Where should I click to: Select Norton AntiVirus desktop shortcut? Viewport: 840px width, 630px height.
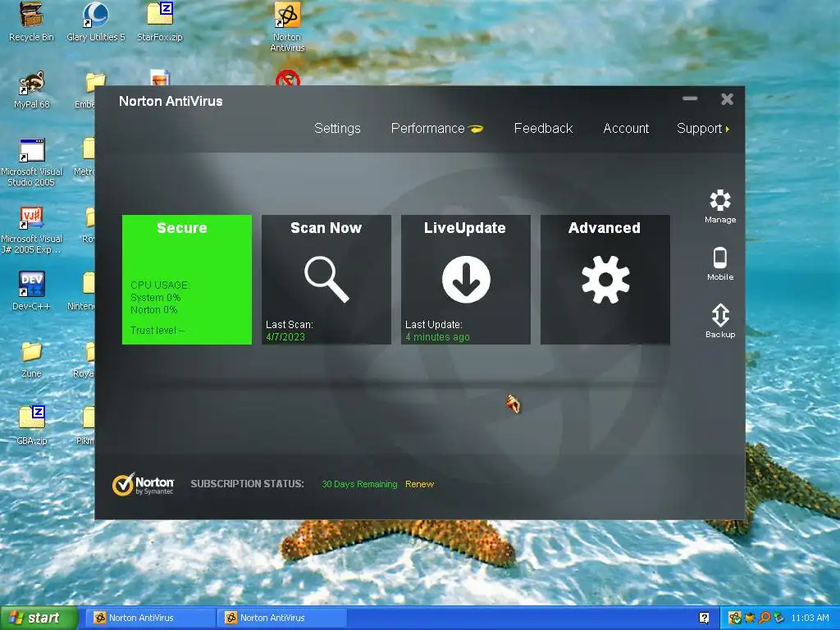[x=287, y=27]
